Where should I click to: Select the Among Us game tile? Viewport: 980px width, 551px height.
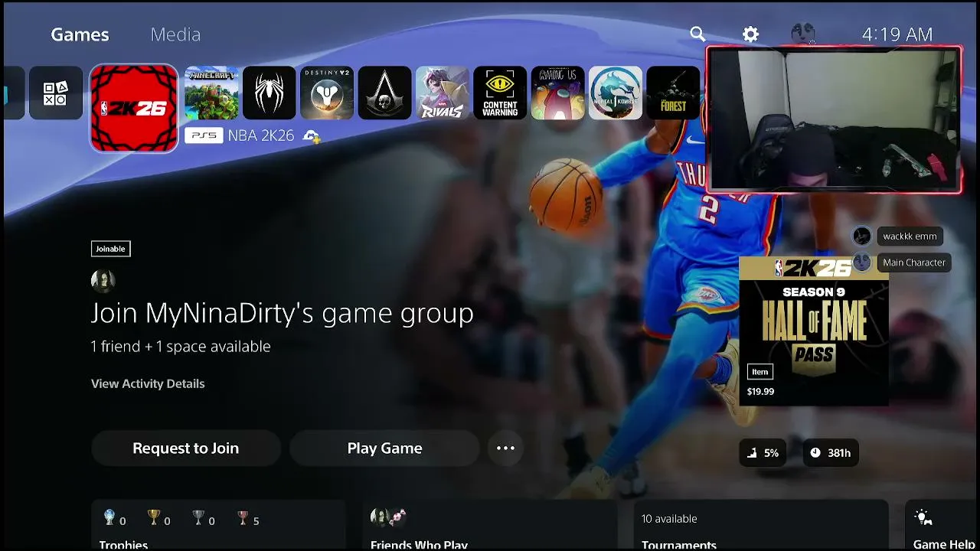coord(558,93)
